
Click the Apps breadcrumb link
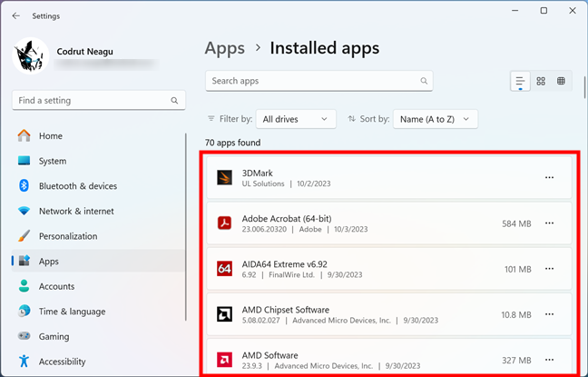click(224, 48)
